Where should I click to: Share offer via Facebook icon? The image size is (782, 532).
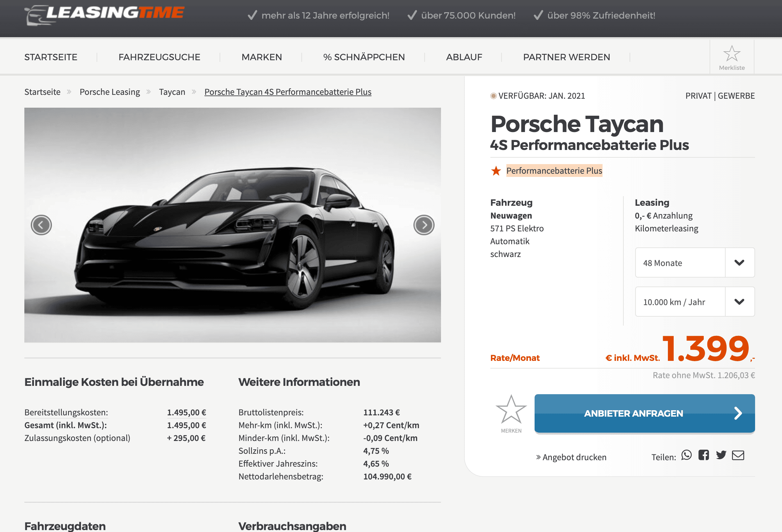pos(703,455)
